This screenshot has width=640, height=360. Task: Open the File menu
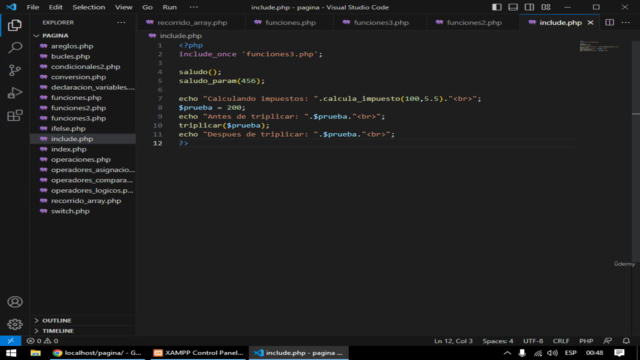click(x=33, y=7)
